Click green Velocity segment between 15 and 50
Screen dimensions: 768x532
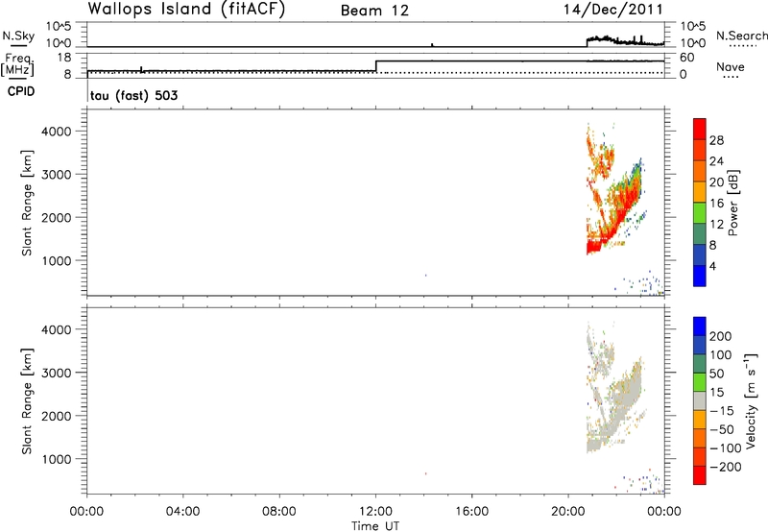[x=700, y=382]
